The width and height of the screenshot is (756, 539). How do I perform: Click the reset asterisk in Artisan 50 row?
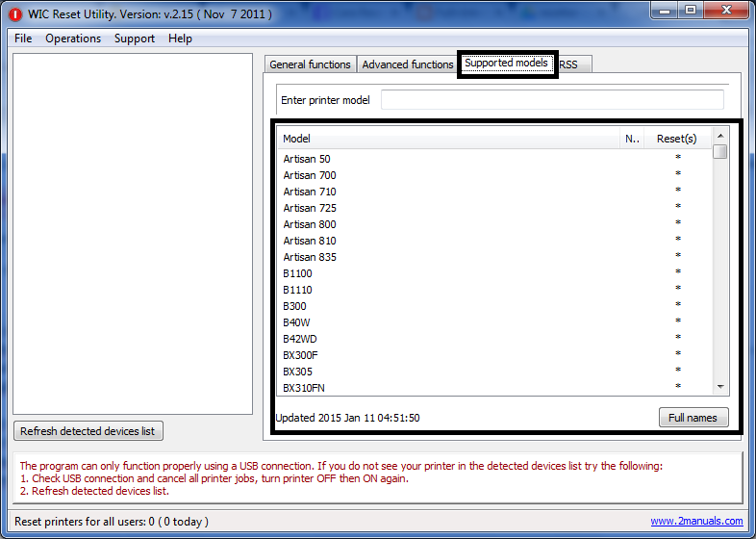(x=678, y=157)
